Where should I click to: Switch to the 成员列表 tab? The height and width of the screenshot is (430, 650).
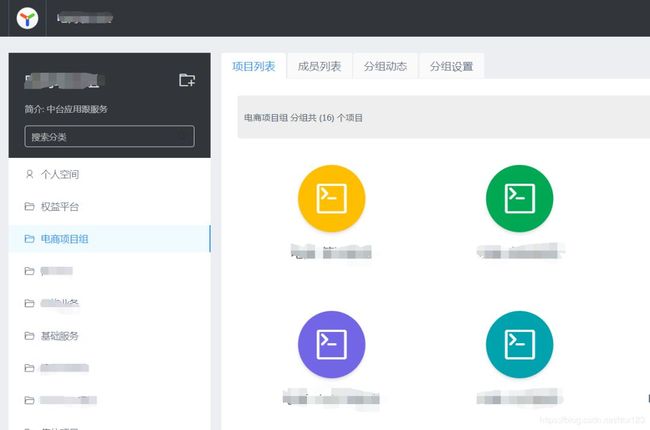pos(319,66)
